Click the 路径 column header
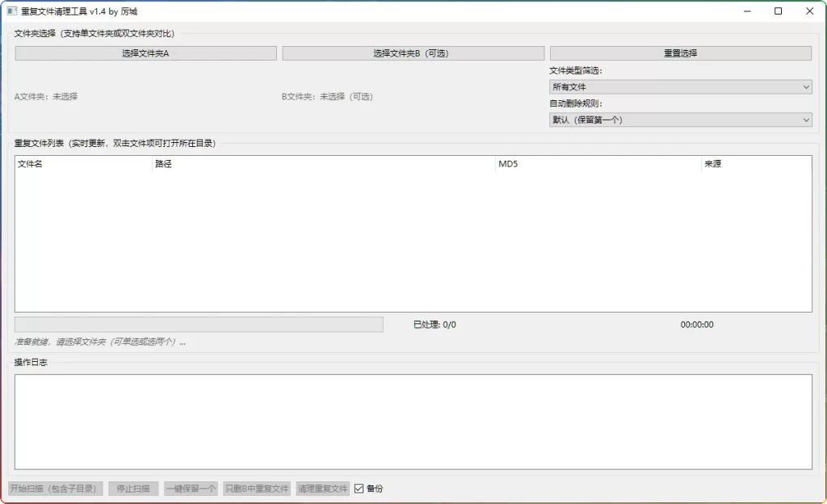 coord(323,164)
